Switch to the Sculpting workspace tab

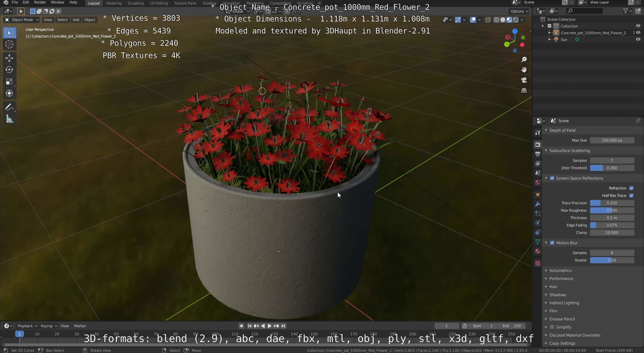pos(136,3)
